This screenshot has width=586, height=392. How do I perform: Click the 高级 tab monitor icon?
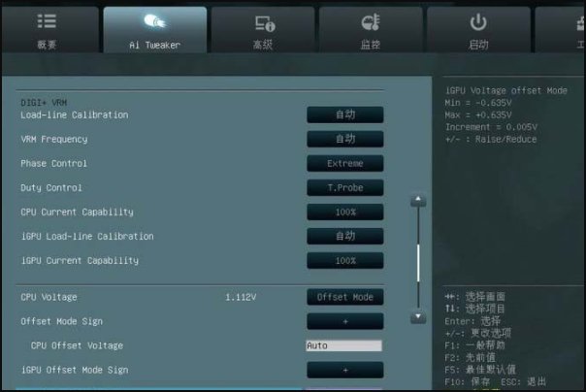click(x=265, y=22)
